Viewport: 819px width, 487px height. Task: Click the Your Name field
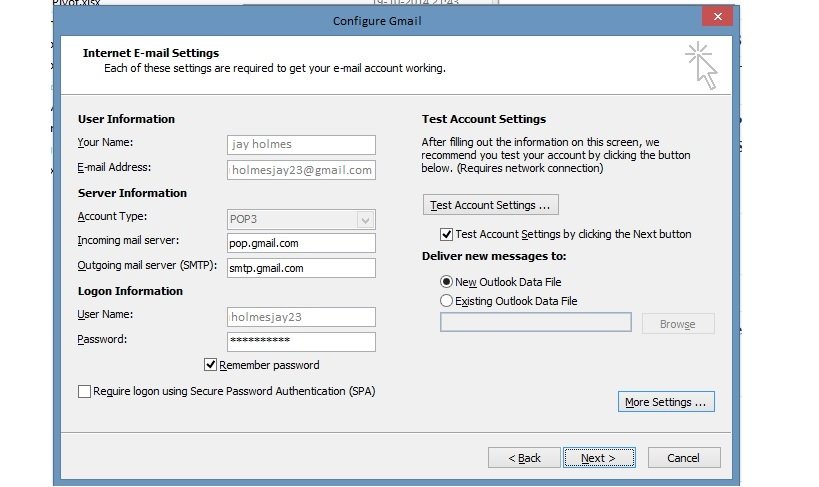tap(301, 144)
